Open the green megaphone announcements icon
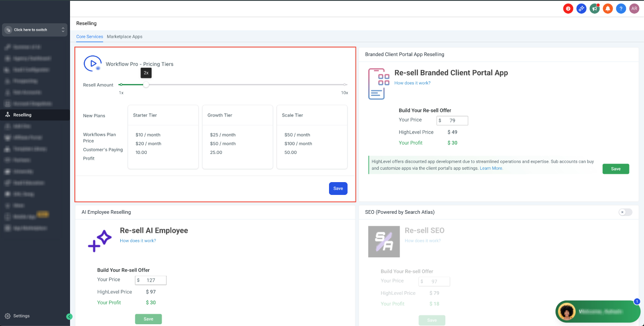Image resolution: width=644 pixels, height=326 pixels. tap(595, 8)
